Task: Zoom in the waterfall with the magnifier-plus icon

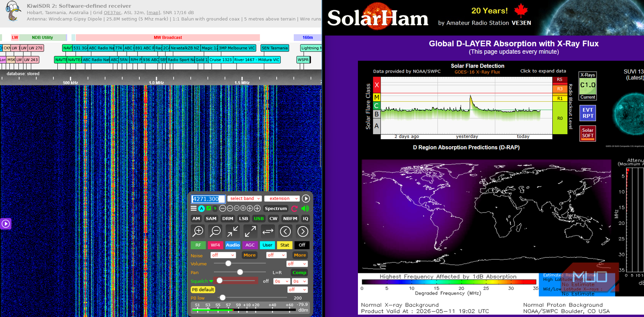Action: pos(198,231)
